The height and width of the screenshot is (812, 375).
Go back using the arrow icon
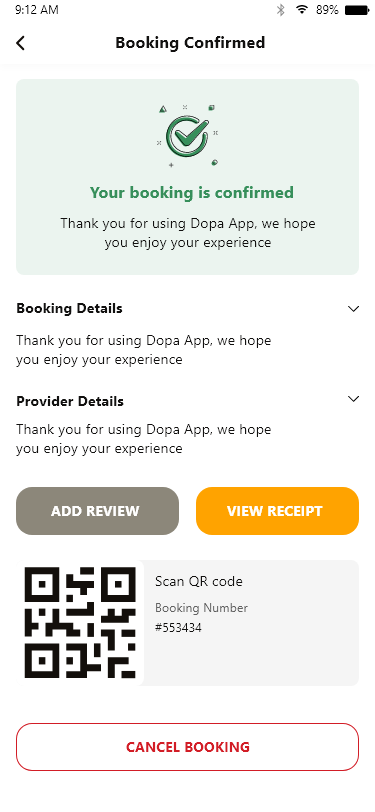(x=20, y=43)
